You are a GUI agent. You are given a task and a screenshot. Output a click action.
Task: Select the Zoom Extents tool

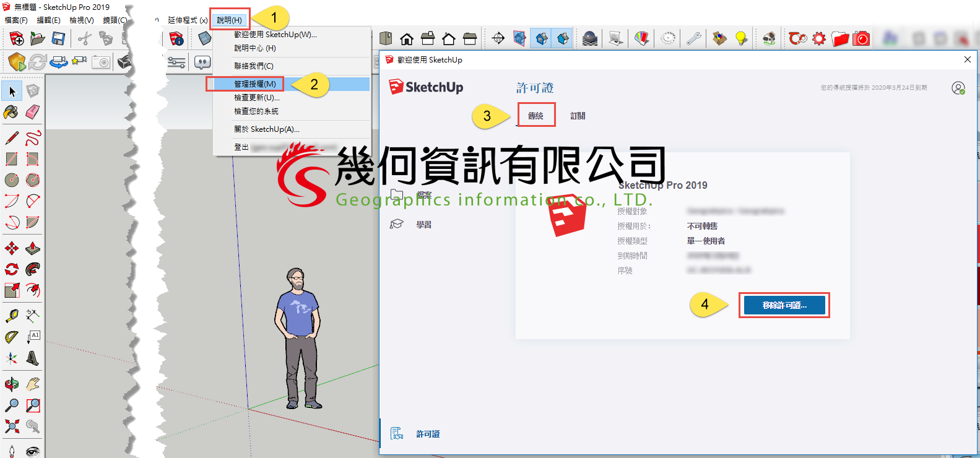[12, 426]
